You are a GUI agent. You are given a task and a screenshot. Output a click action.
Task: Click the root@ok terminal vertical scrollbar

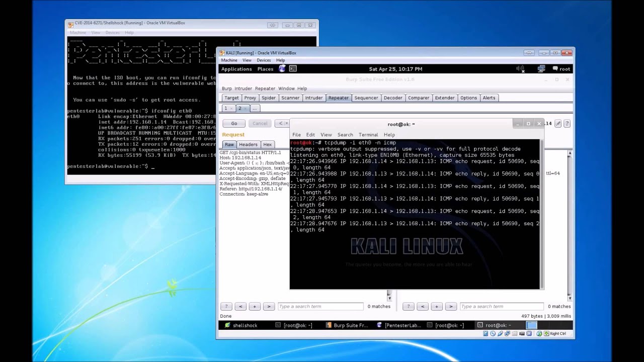click(x=542, y=214)
